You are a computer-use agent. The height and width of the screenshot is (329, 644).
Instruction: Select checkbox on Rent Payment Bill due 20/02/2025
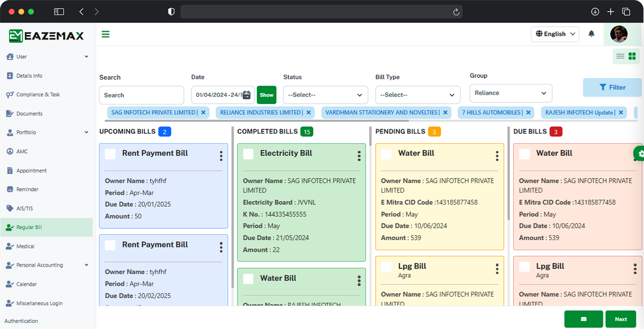[x=110, y=245]
